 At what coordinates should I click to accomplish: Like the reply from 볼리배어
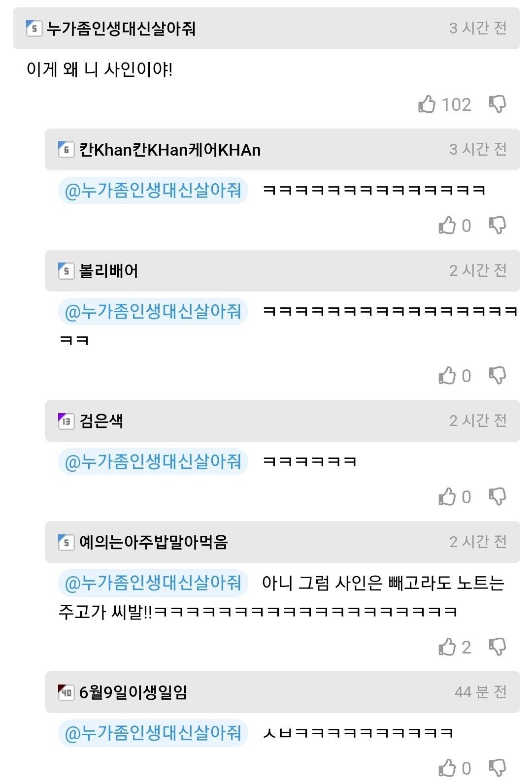point(447,375)
